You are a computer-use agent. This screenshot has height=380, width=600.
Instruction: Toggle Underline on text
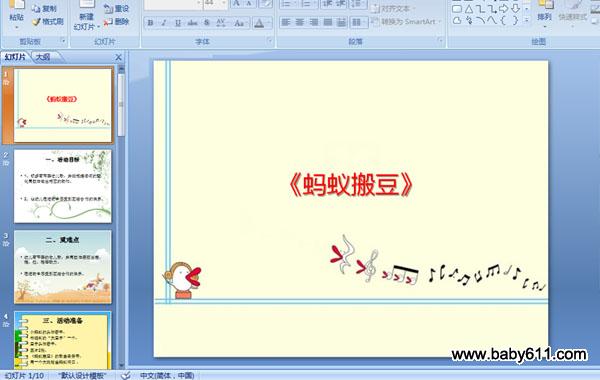point(178,23)
